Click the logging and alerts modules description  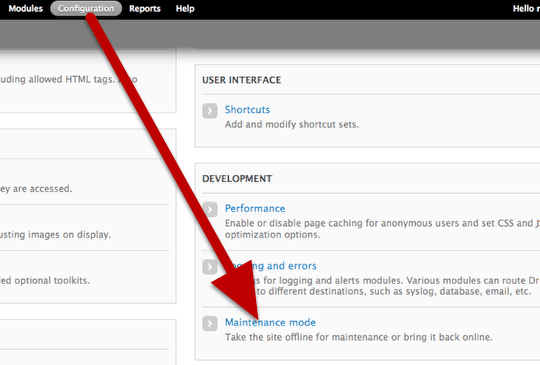click(382, 286)
